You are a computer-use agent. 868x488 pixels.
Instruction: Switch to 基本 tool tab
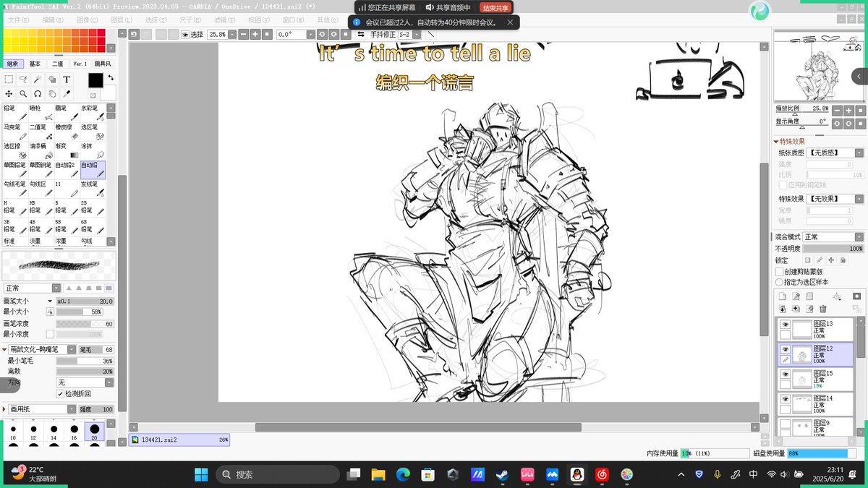[35, 64]
